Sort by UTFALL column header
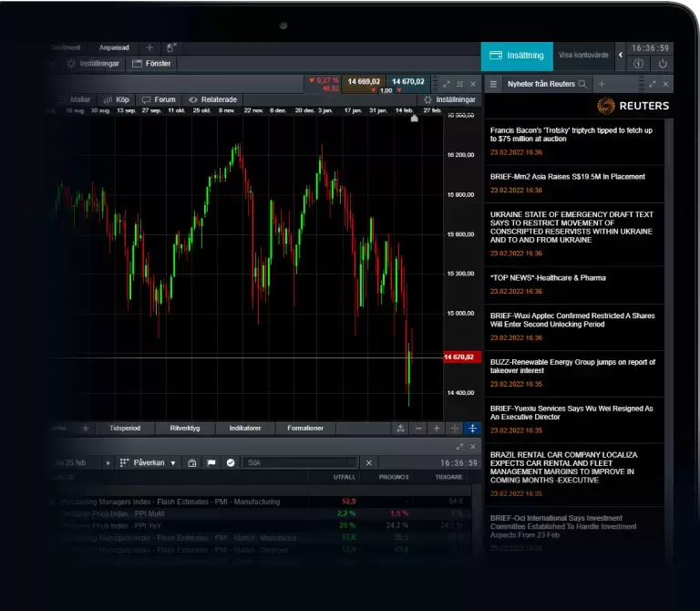Viewport: 700px width, 611px height. [x=345, y=477]
